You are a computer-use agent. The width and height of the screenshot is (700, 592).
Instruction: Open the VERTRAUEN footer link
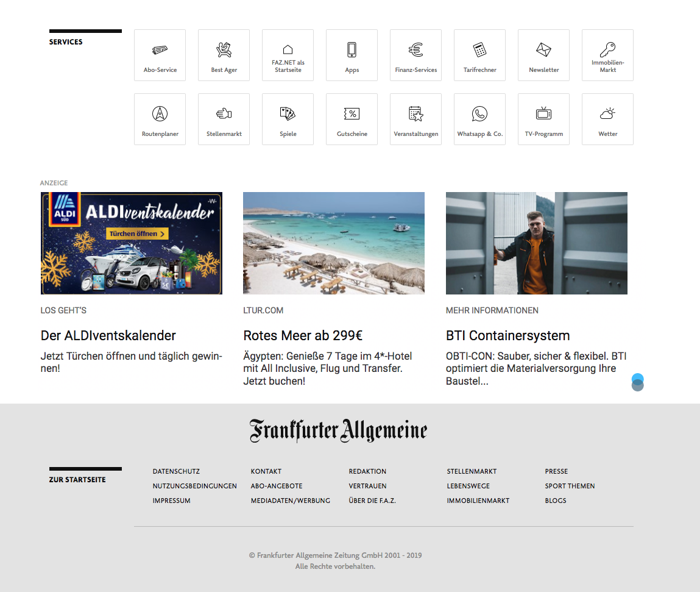[x=367, y=486]
